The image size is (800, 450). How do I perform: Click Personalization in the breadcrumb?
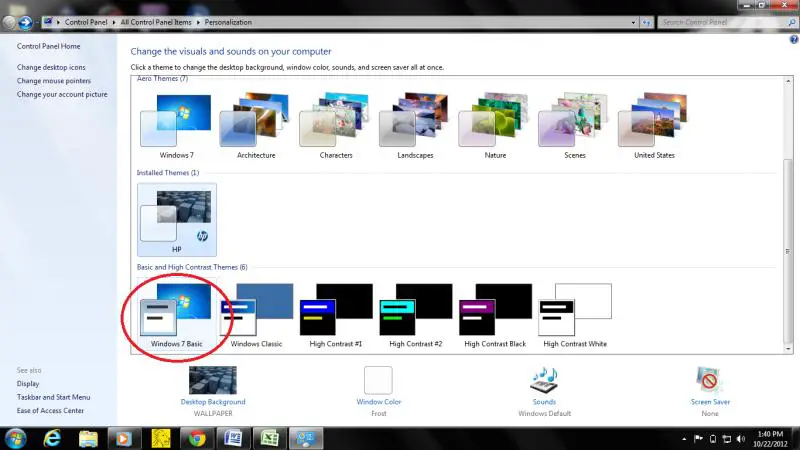228,22
